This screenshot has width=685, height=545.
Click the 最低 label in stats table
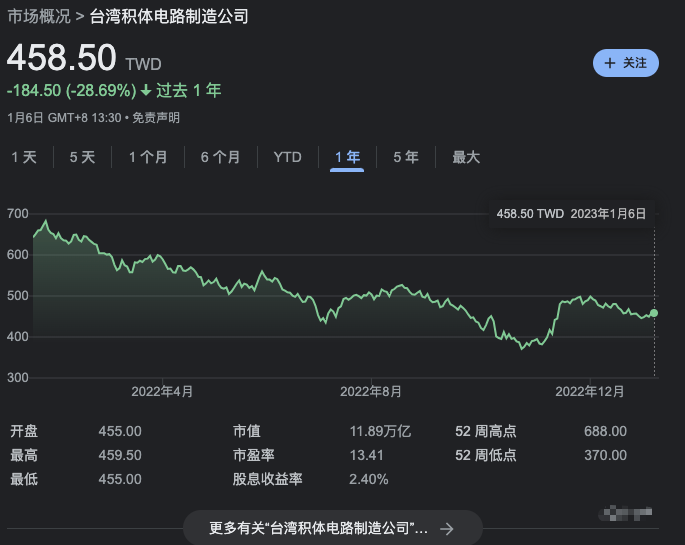click(x=24, y=479)
